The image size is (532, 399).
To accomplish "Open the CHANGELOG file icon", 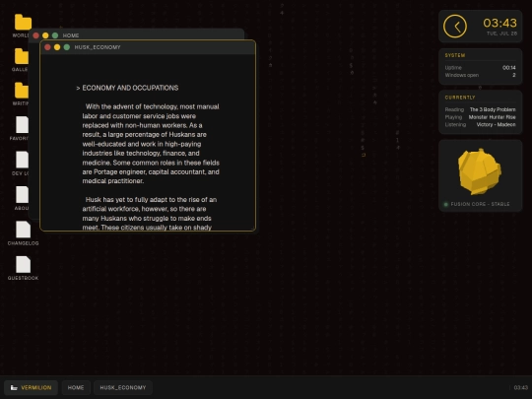I will pyautogui.click(x=23, y=230).
